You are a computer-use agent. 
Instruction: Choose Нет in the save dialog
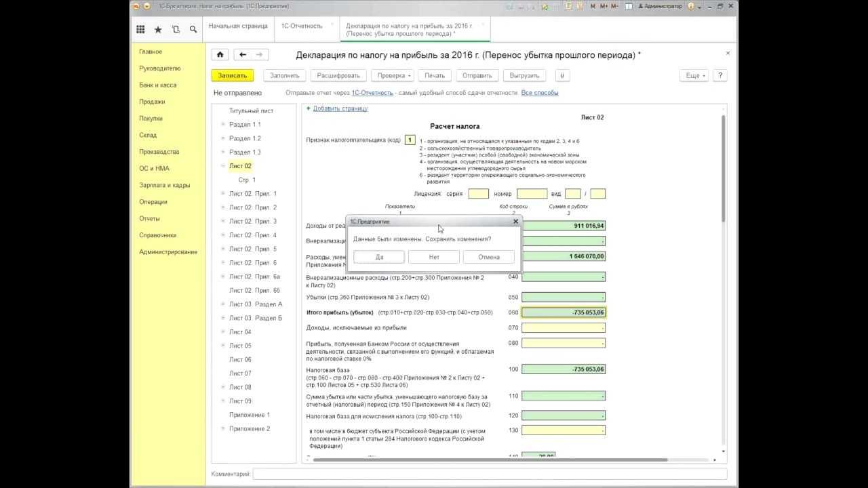pyautogui.click(x=434, y=257)
